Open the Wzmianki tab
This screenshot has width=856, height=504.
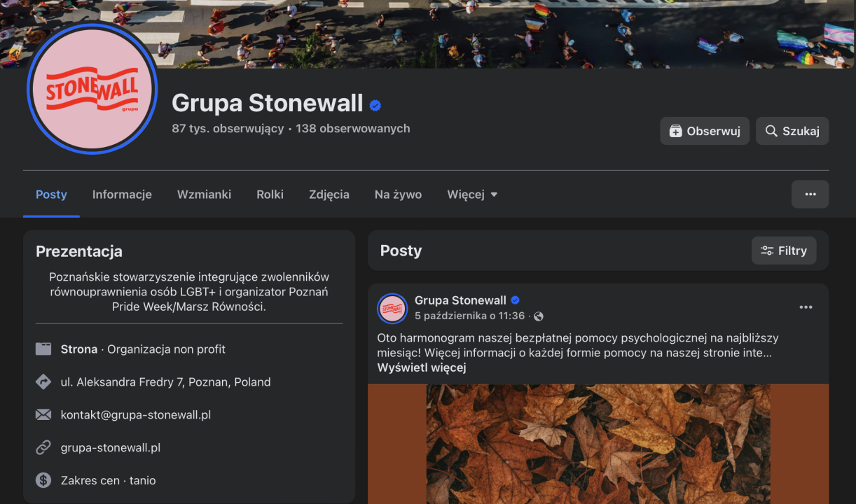[x=204, y=195]
